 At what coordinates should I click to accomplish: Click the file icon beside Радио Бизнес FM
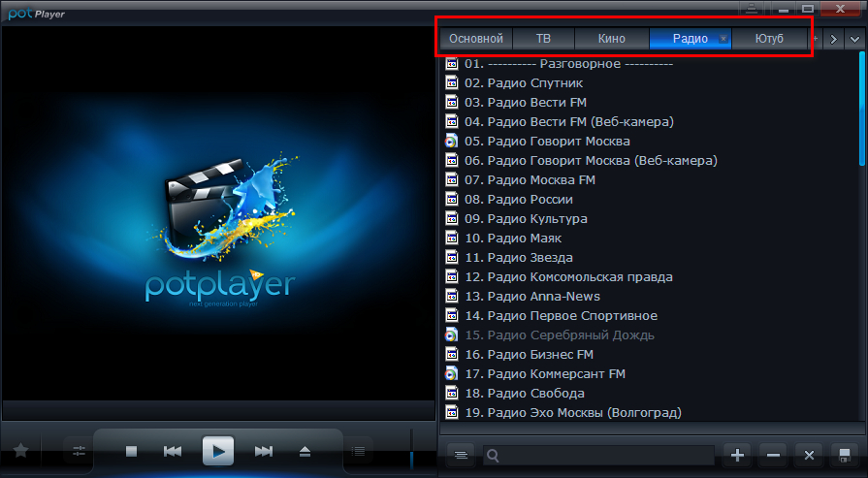click(452, 355)
